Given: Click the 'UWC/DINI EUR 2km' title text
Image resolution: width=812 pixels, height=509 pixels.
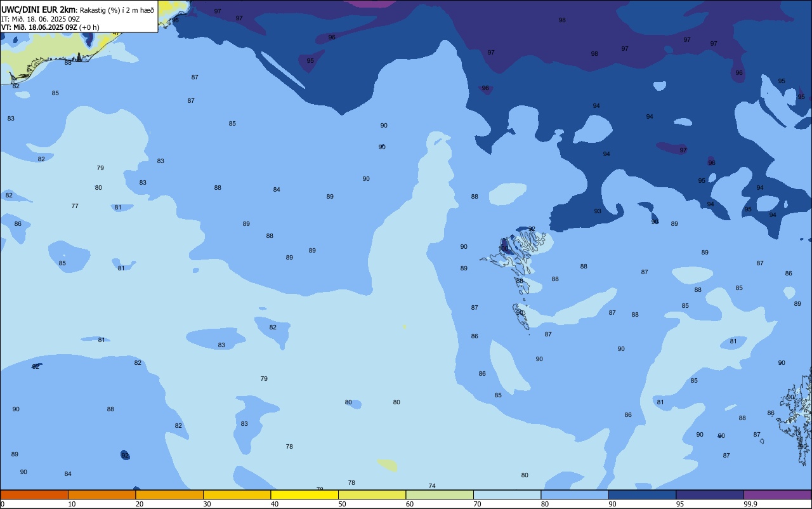Looking at the screenshot, I should [39, 10].
